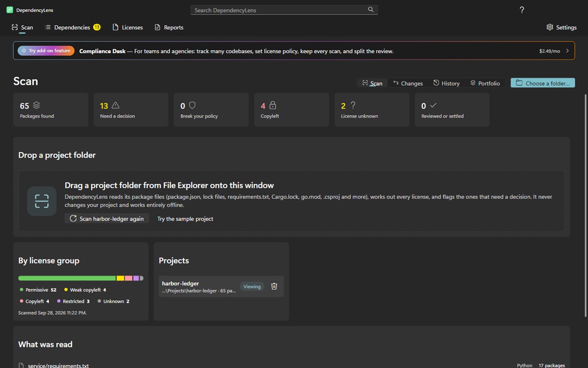Show the Changes view

408,83
